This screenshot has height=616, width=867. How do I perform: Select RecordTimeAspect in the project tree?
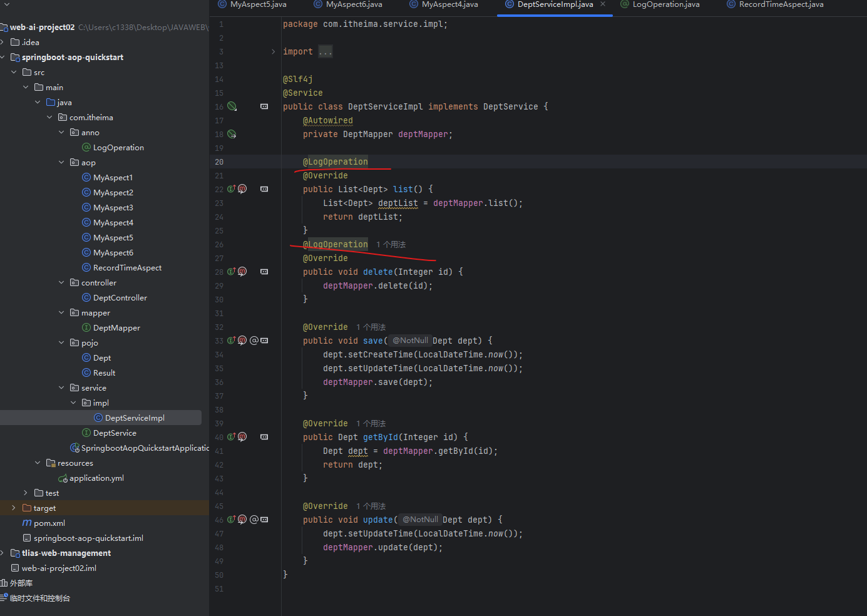[122, 268]
